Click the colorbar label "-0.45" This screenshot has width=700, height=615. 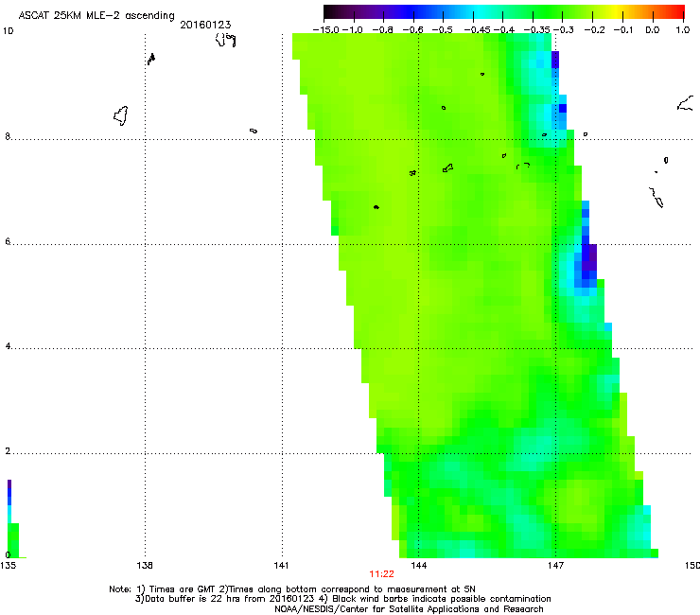(478, 30)
